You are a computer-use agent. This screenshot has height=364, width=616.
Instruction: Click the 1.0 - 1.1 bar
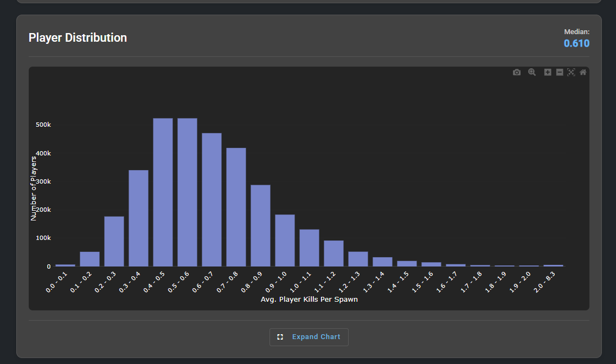[309, 248]
